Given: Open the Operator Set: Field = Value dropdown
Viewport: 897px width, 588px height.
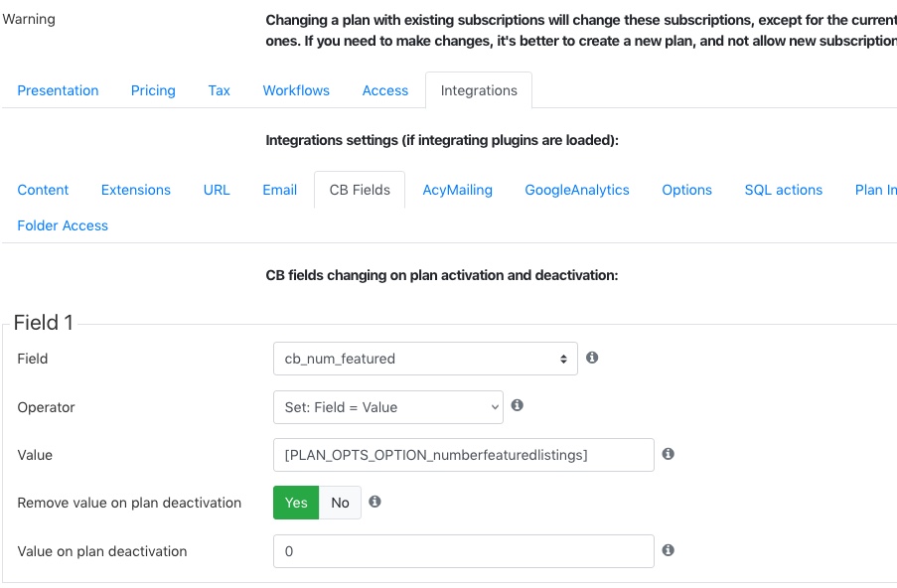Looking at the screenshot, I should (387, 407).
